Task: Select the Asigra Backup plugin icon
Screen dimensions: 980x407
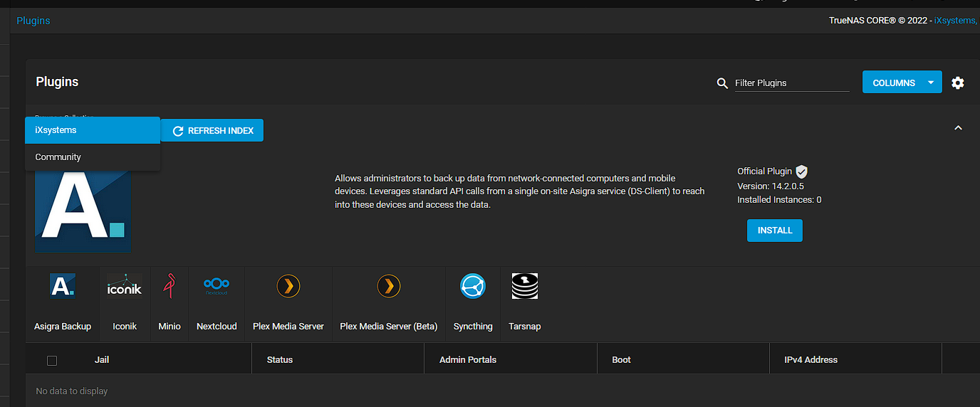Action: tap(63, 286)
